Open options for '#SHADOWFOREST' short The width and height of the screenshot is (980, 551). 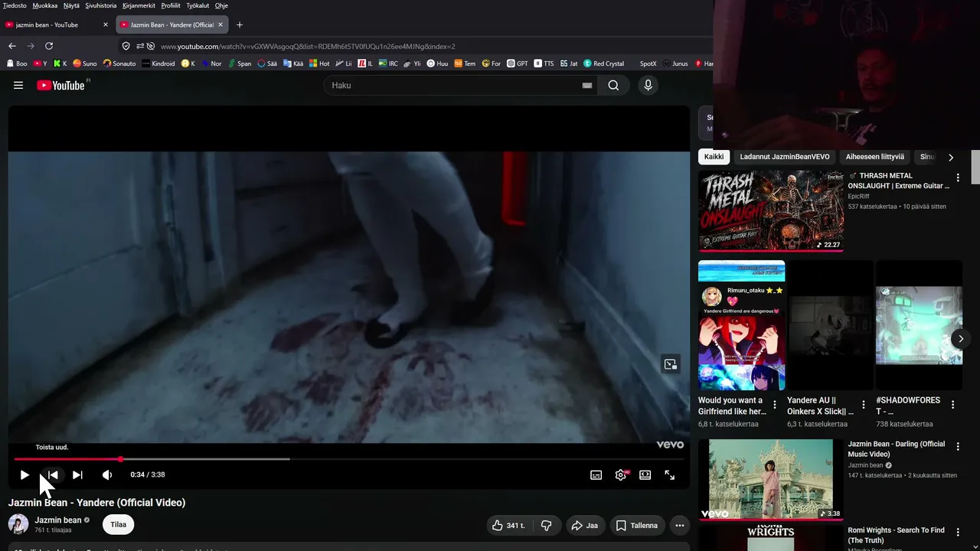952,405
